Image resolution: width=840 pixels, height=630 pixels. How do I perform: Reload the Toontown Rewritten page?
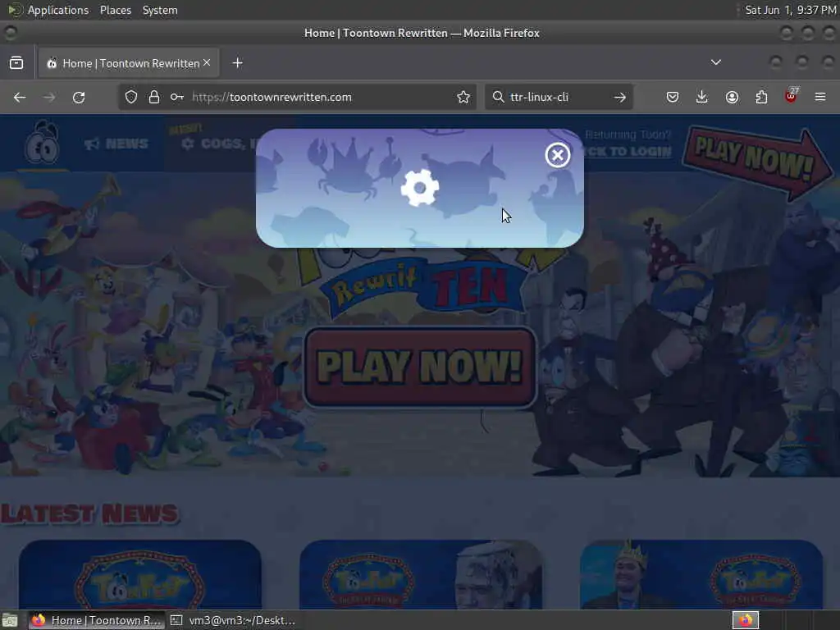[x=79, y=97]
